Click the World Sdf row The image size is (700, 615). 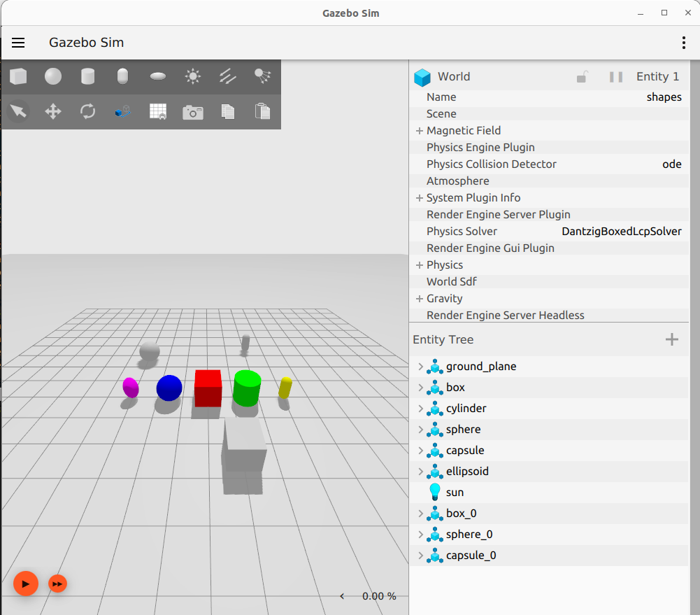tap(549, 282)
